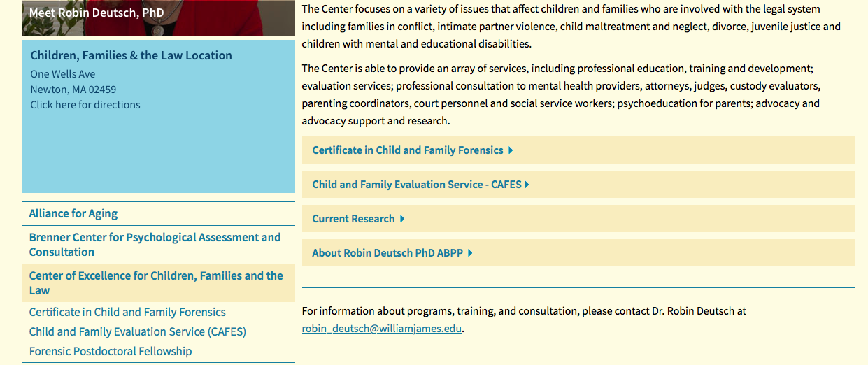Open Brenner Center for Psychological Assessment menu item

point(155,245)
